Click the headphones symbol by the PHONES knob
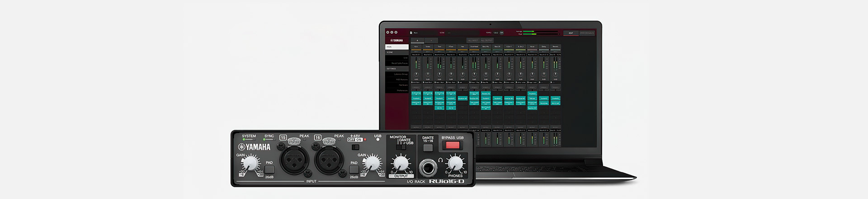 pyautogui.click(x=441, y=160)
